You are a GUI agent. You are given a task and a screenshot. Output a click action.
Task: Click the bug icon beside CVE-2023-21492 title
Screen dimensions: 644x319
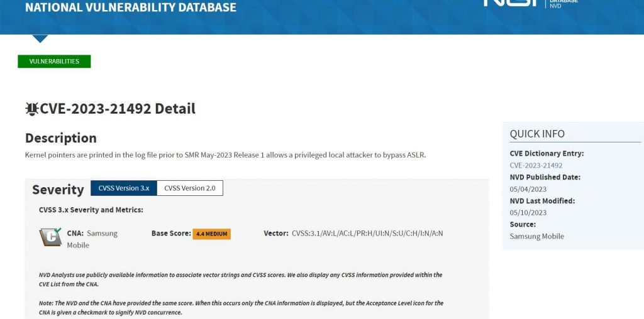(31, 109)
